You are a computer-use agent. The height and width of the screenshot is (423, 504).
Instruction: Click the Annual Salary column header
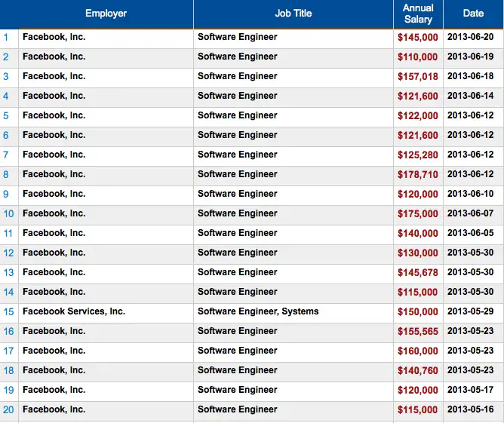[x=418, y=14]
